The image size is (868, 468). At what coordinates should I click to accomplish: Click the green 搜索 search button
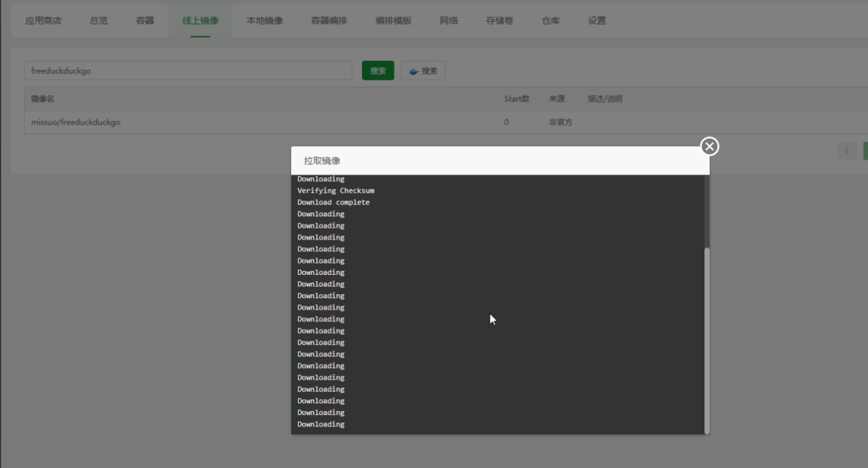tap(378, 70)
